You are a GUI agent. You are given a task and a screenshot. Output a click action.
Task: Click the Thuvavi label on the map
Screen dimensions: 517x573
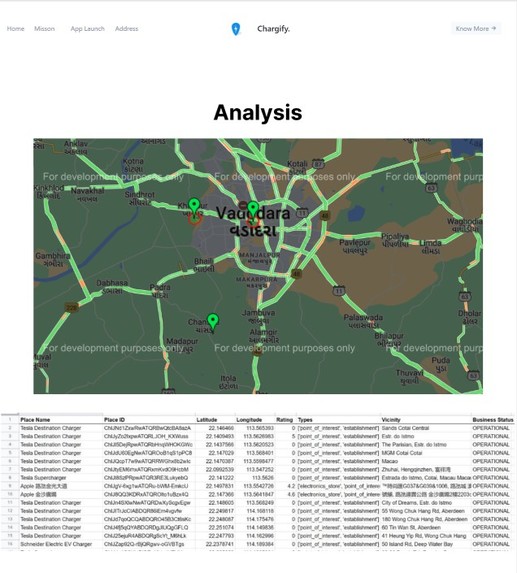coord(409,376)
